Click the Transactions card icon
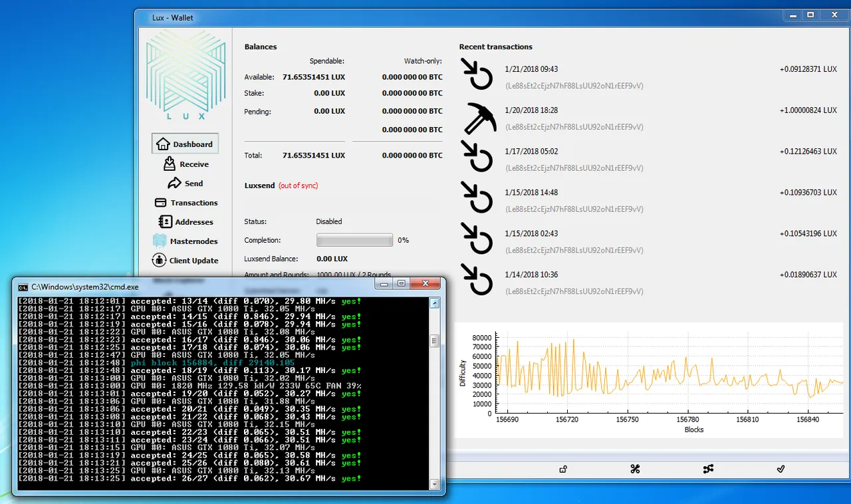Viewport: 851px width, 504px height. point(160,203)
